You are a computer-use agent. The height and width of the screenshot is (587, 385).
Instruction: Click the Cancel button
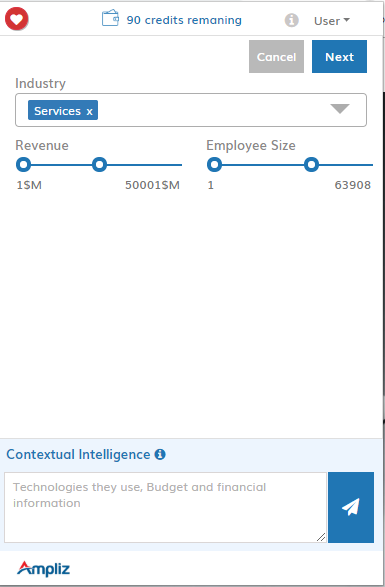[x=276, y=57]
